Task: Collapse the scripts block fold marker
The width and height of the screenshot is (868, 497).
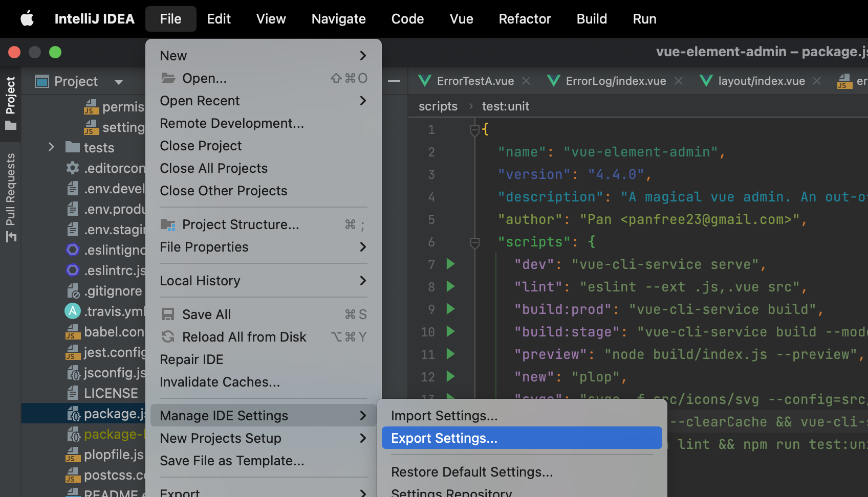Action: pos(475,242)
